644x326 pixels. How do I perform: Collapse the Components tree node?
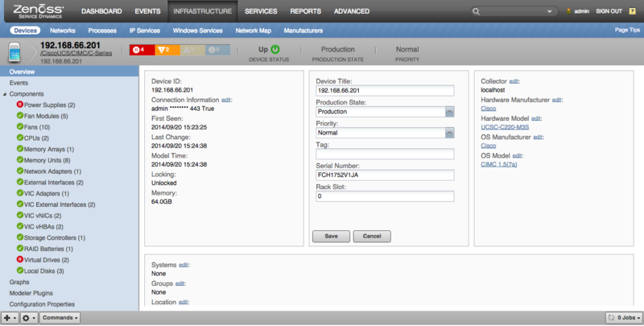tap(5, 94)
